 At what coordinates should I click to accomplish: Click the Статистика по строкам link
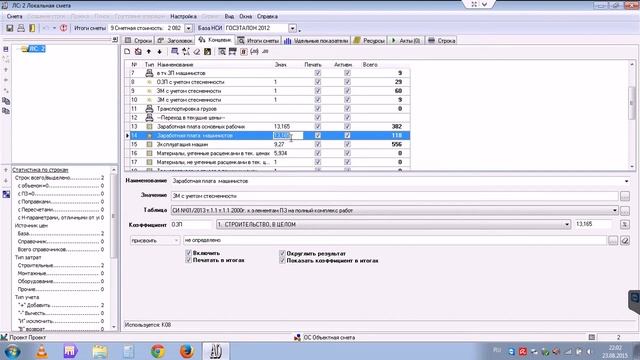tap(40, 170)
